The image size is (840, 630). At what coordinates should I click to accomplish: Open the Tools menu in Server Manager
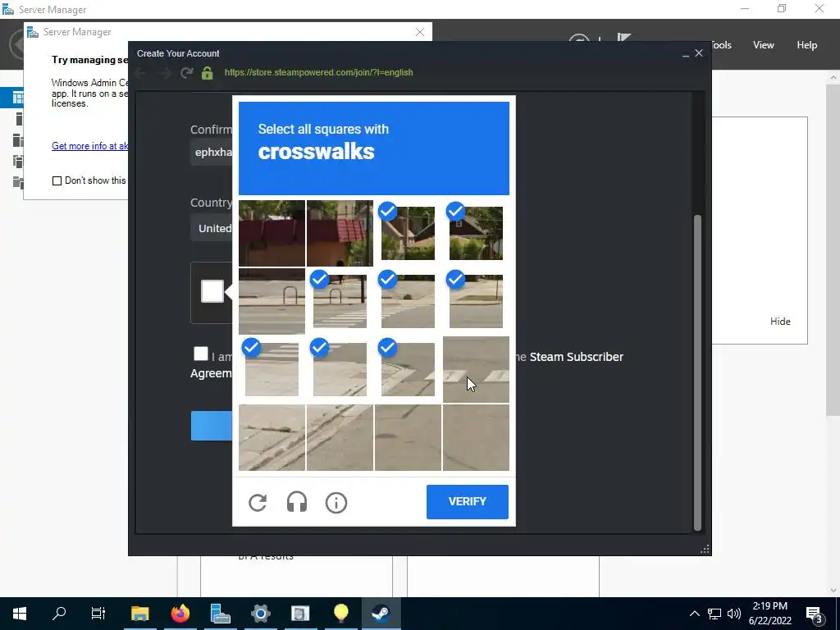coord(722,45)
